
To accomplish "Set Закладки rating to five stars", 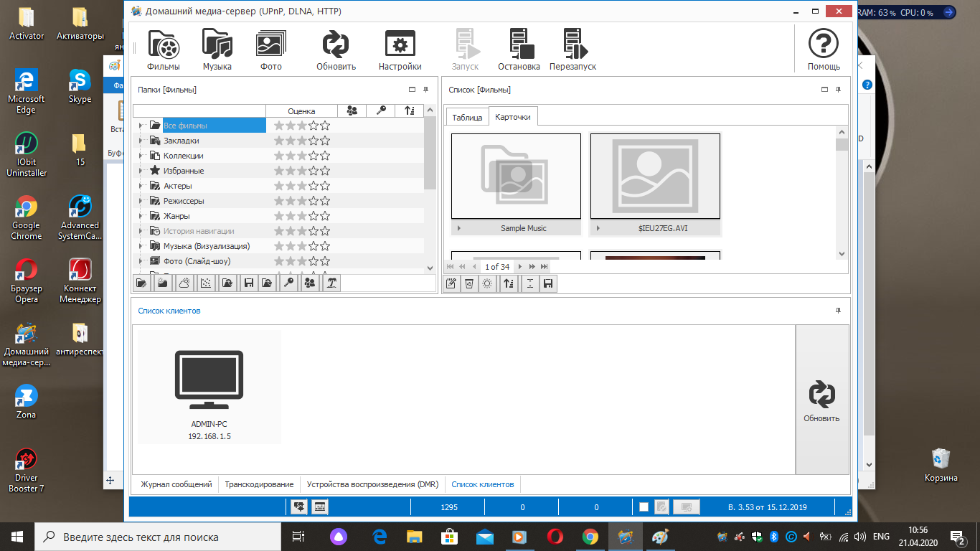I will coord(325,141).
